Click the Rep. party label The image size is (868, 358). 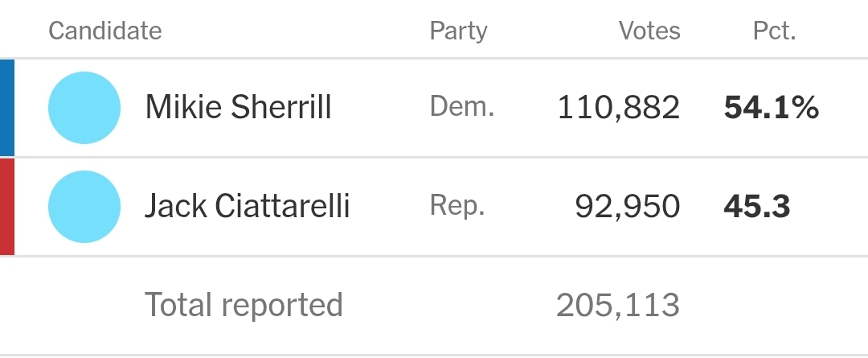[457, 208]
